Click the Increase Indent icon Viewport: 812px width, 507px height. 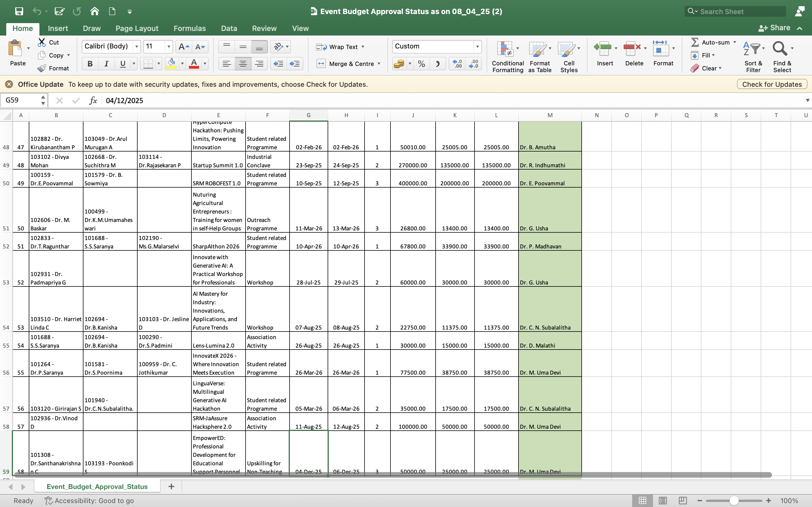[x=295, y=64]
